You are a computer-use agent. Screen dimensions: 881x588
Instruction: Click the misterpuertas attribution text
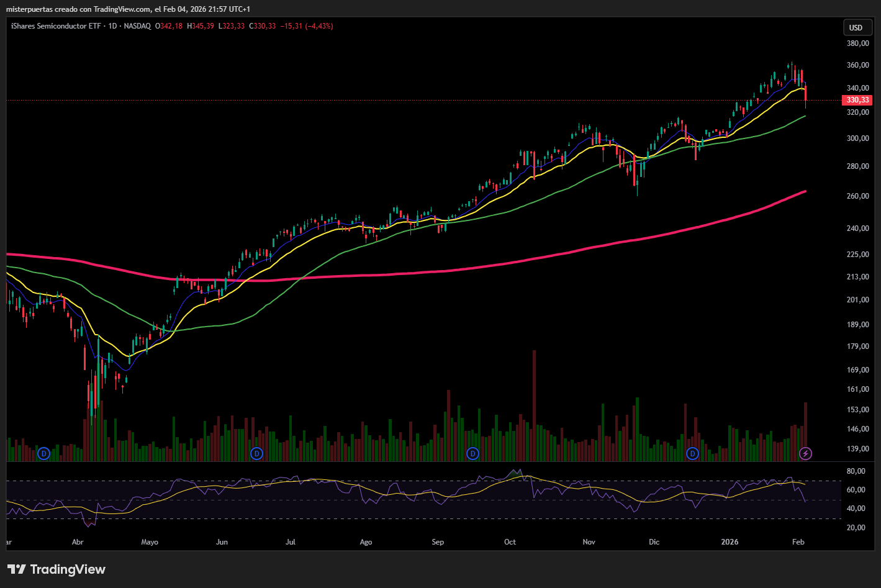pos(128,9)
